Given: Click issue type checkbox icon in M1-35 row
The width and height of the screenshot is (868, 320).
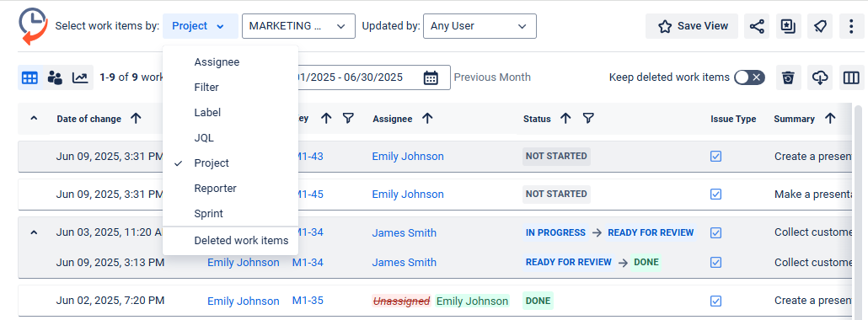Looking at the screenshot, I should (x=715, y=301).
